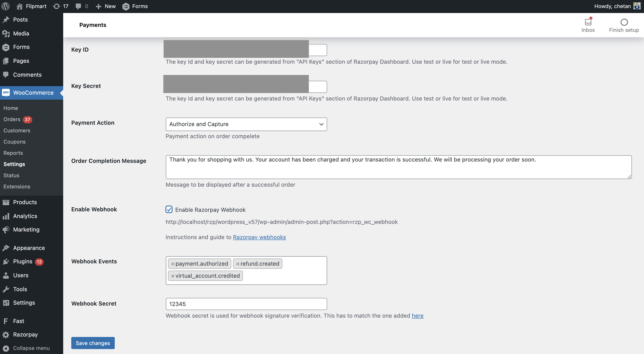Open Tools wrench icon
The height and width of the screenshot is (354, 644).
coord(6,289)
